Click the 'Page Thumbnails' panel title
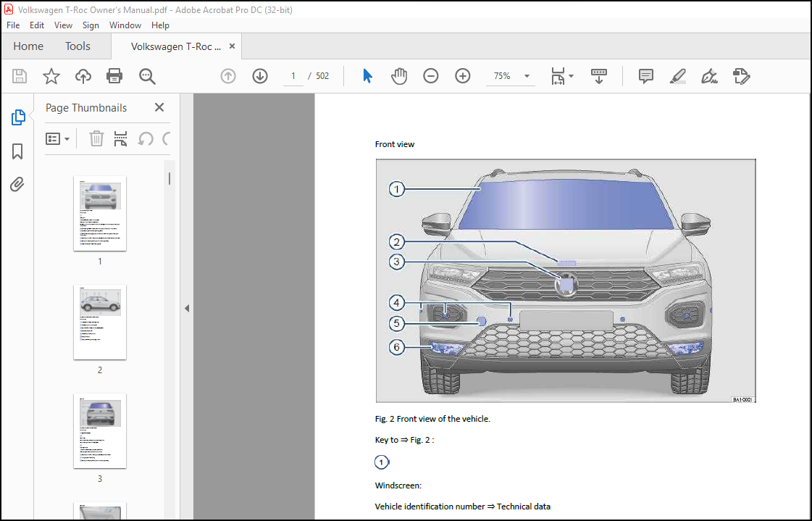 tap(86, 108)
